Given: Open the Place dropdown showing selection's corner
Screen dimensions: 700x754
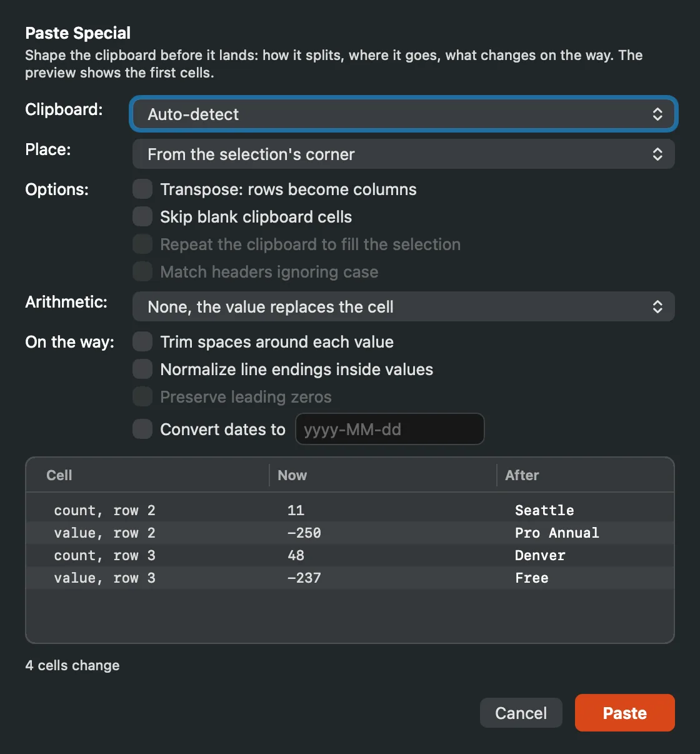Looking at the screenshot, I should [404, 154].
